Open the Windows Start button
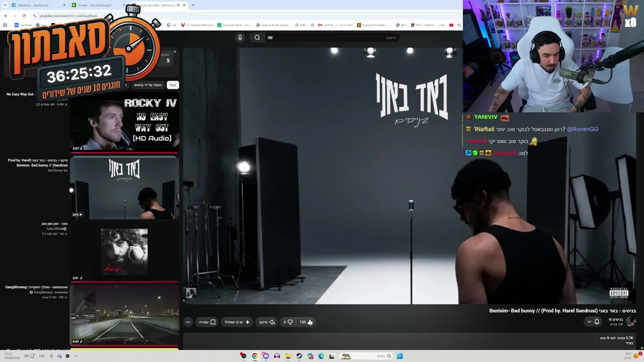The image size is (644, 362). pos(400,356)
